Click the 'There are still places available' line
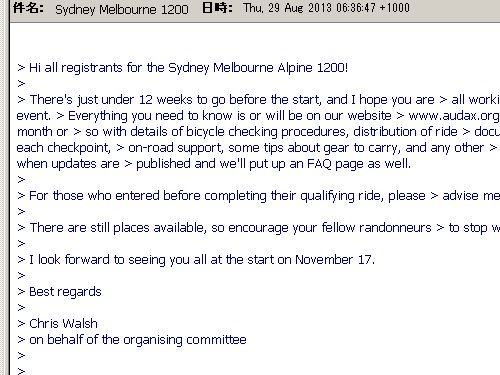 (x=258, y=228)
